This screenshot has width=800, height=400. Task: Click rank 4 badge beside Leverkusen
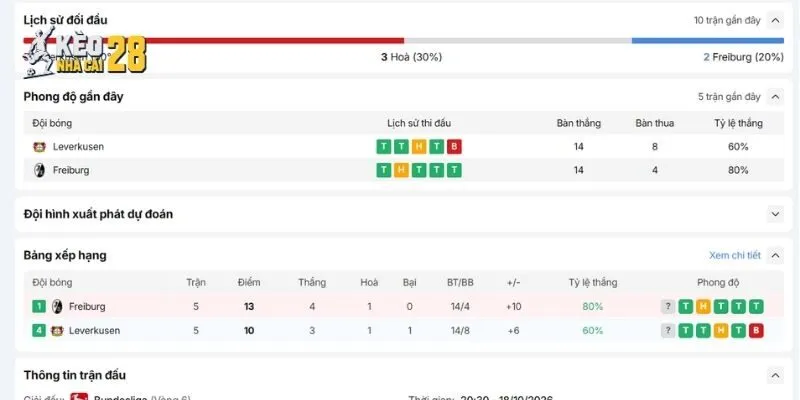point(39,331)
